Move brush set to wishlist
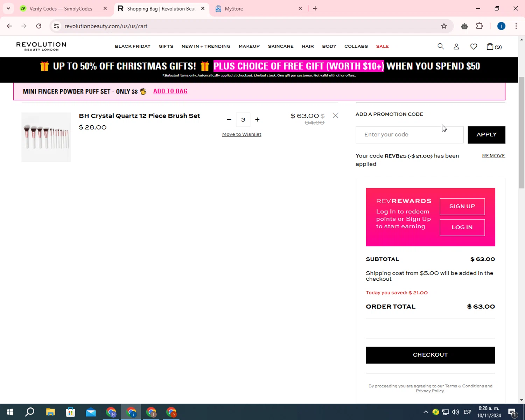 click(241, 134)
